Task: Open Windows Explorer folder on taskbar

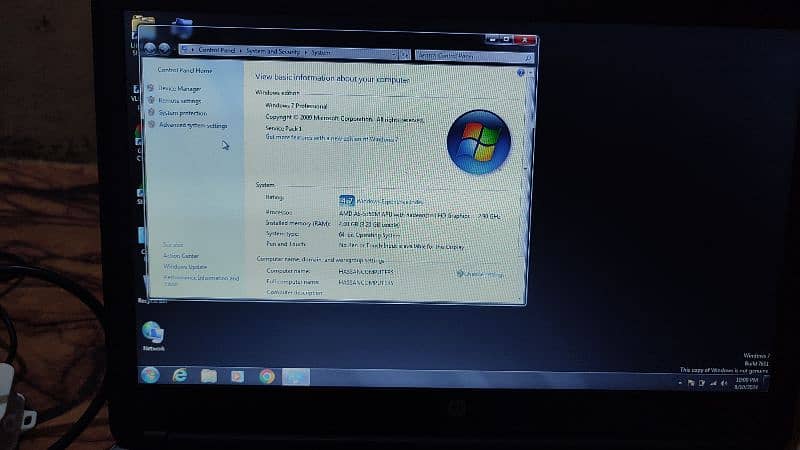Action: click(209, 377)
